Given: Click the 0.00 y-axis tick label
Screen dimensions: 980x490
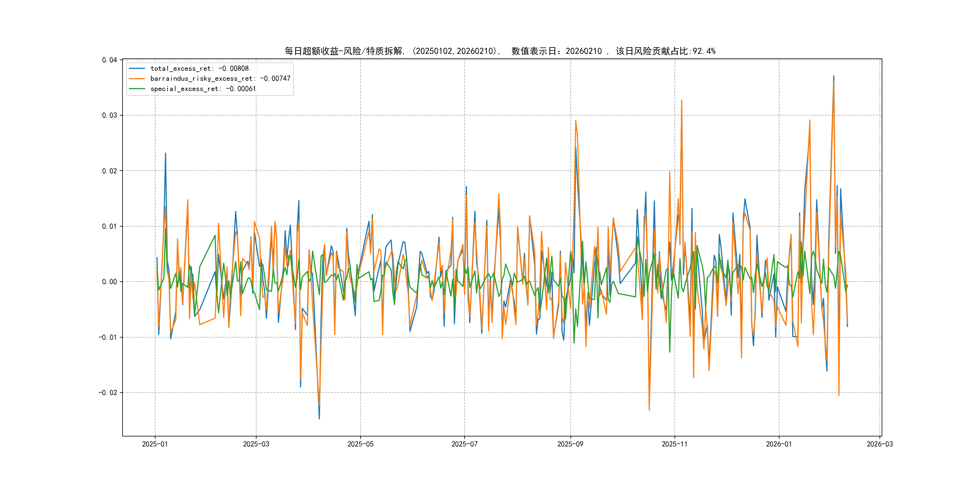Looking at the screenshot, I should coord(109,282).
